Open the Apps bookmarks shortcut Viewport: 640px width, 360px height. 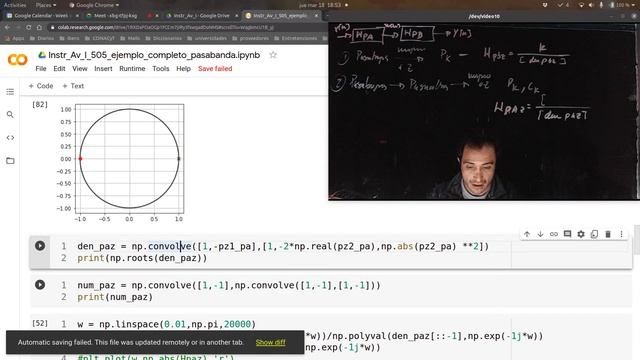(x=15, y=38)
